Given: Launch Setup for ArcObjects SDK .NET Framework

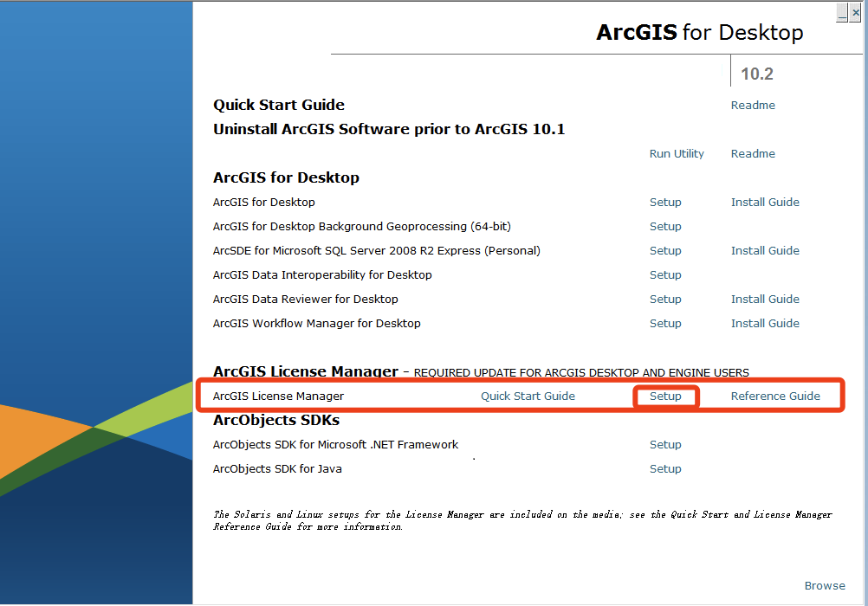Looking at the screenshot, I should click(x=665, y=445).
